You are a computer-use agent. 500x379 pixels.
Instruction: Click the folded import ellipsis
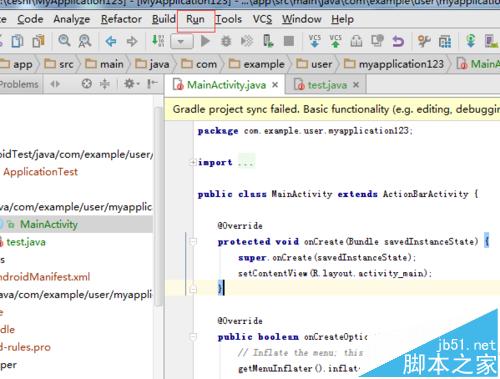pyautogui.click(x=246, y=162)
